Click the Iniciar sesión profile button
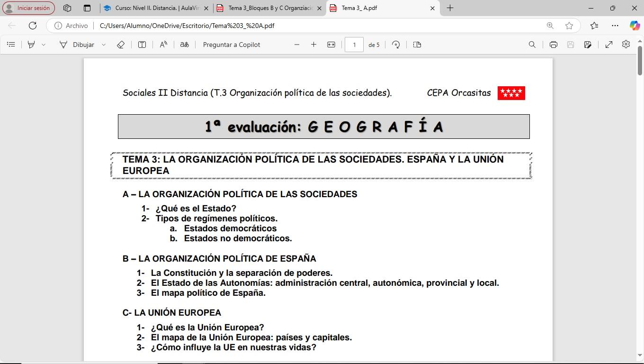The height and width of the screenshot is (364, 644). tap(28, 8)
